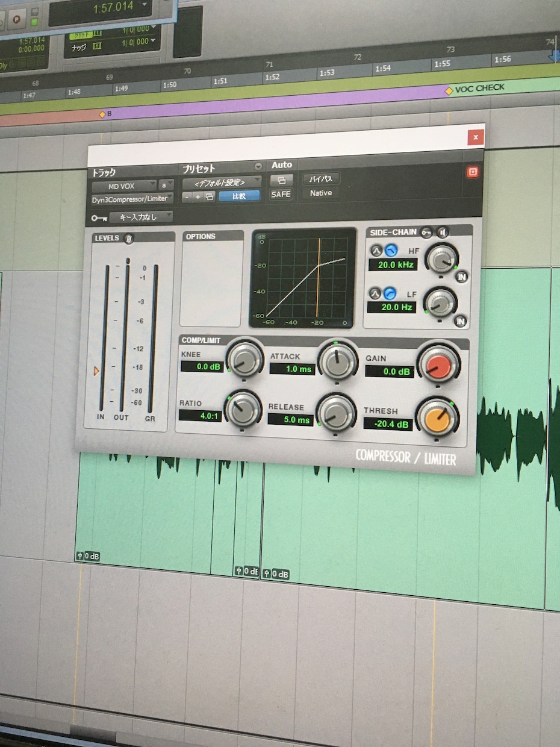Click the red target button in plug-in header
Viewport: 560px width, 747px height.
click(x=473, y=172)
